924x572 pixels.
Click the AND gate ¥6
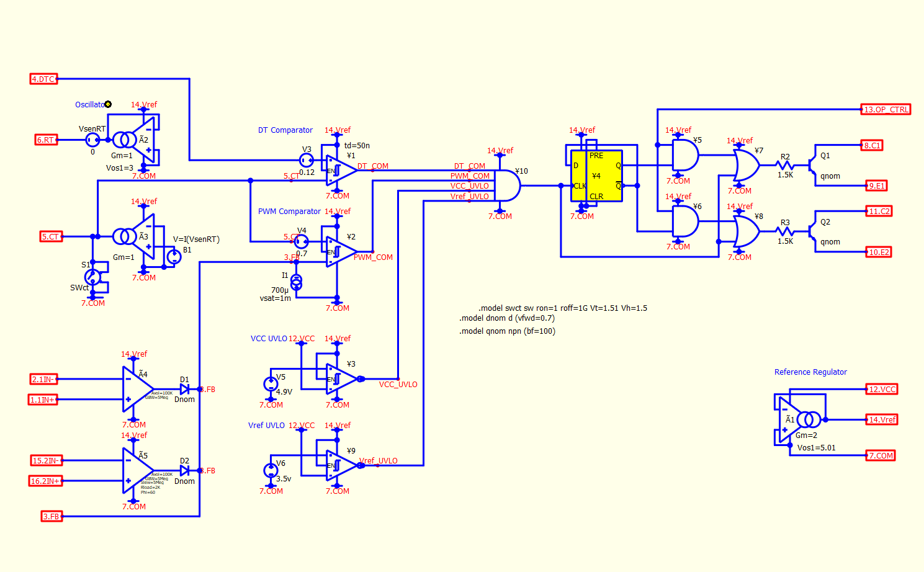(685, 221)
